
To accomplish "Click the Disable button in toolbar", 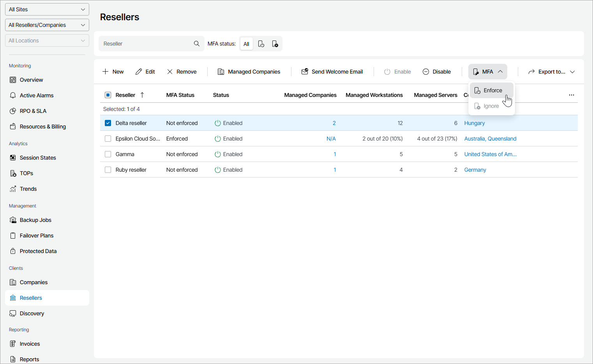I will 437,72.
